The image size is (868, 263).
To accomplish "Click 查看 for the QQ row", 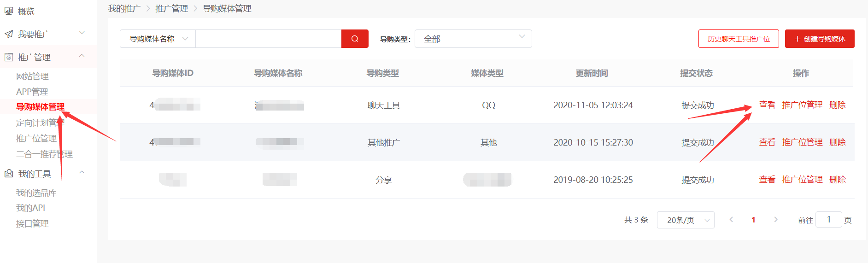I will coord(767,105).
